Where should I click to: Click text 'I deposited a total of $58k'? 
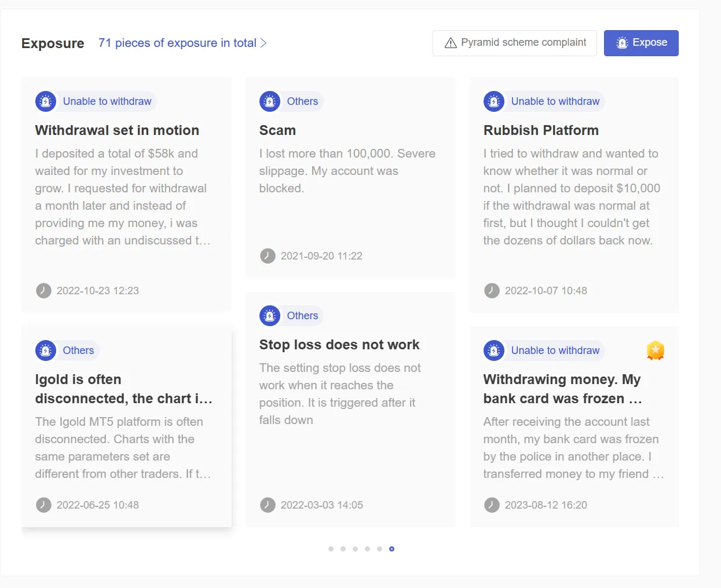click(x=104, y=154)
